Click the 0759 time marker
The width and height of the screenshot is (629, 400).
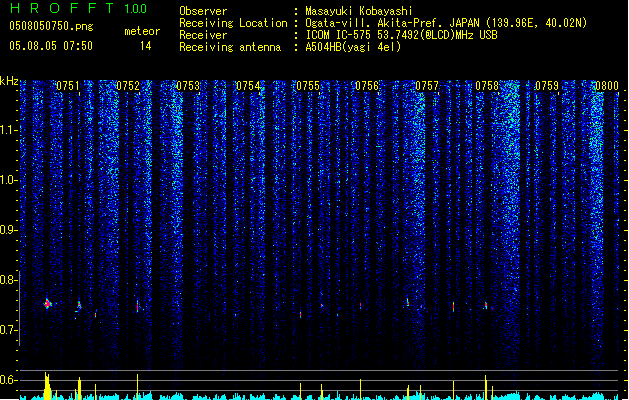pyautogui.click(x=547, y=86)
